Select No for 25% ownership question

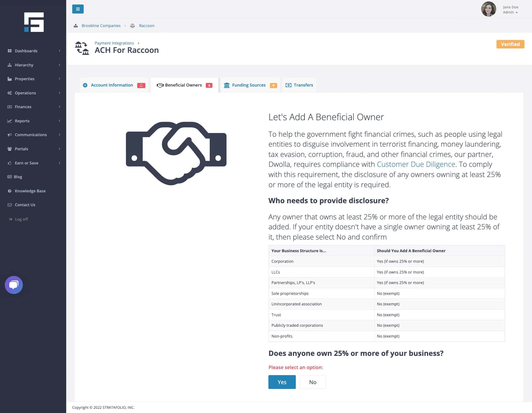point(313,382)
